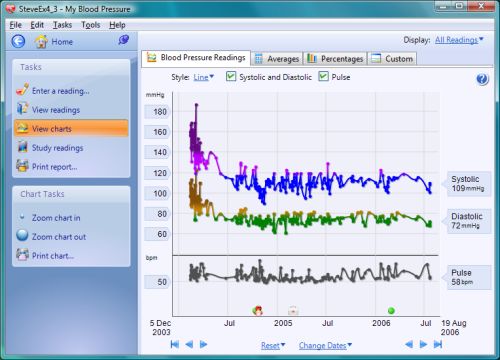Jump to last date on right
This screenshot has height=360, width=500.
(438, 344)
